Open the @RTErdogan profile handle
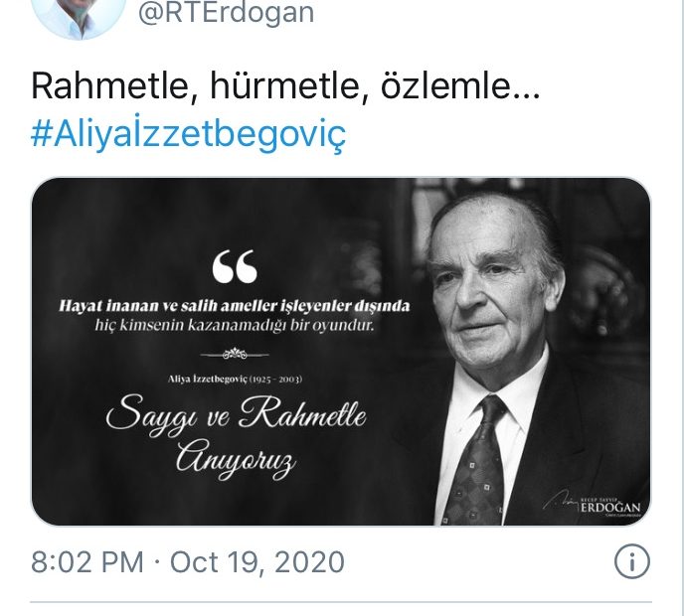 click(x=225, y=13)
